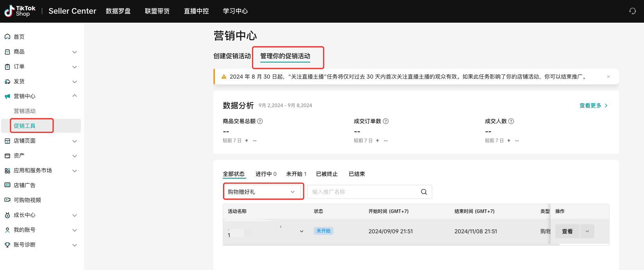Switch to 创建促销活动 tab
The height and width of the screenshot is (270, 644).
pos(232,56)
